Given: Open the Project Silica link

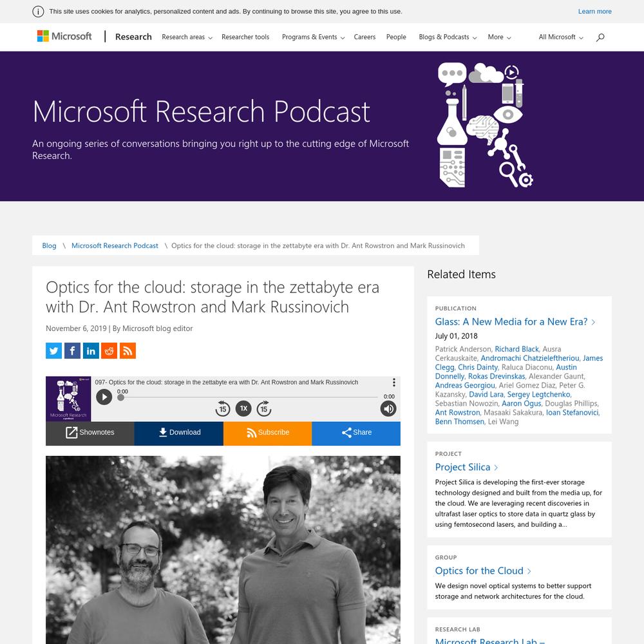Looking at the screenshot, I should pyautogui.click(x=466, y=467).
